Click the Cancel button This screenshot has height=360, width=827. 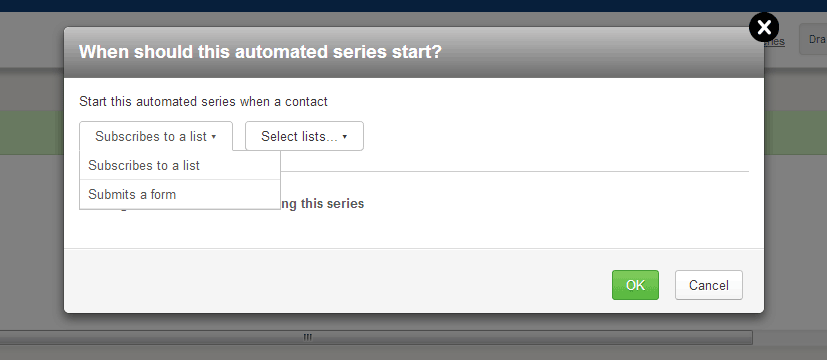pyautogui.click(x=708, y=285)
